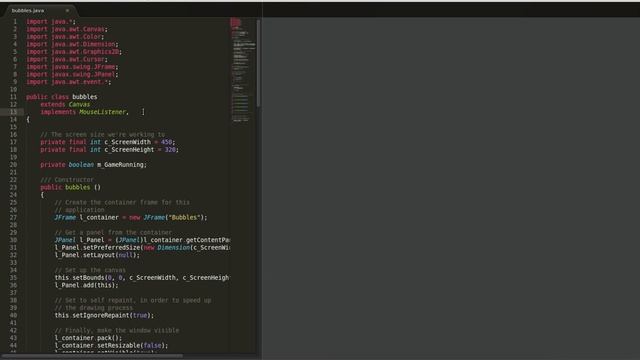640x360 pixels.
Task: Click the 'import javax.swing.JFrame;' line
Action: click(x=72, y=67)
